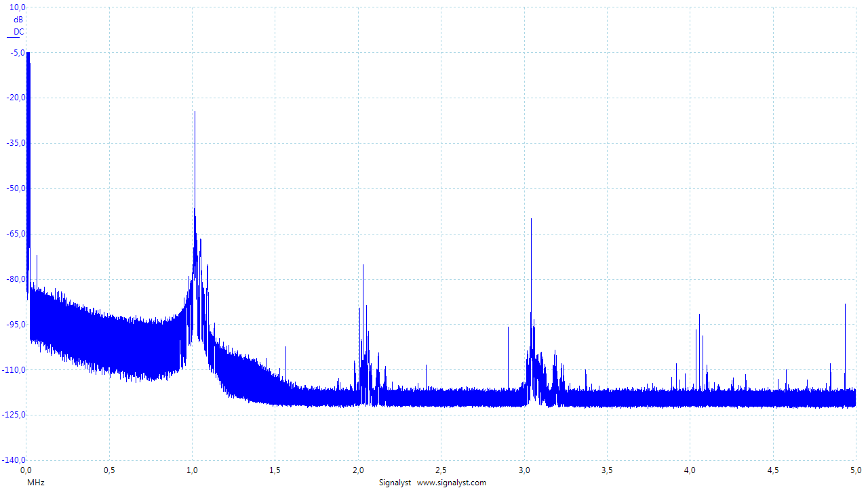The image size is (868, 488).
Task: Click the 1,0 x-axis label
Action: 193,470
